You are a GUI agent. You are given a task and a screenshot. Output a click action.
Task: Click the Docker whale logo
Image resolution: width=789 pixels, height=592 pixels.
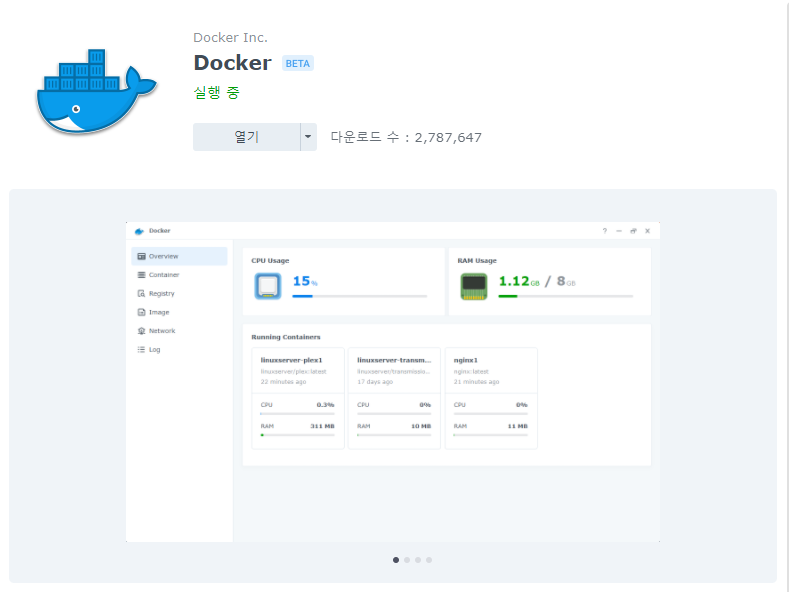97,92
